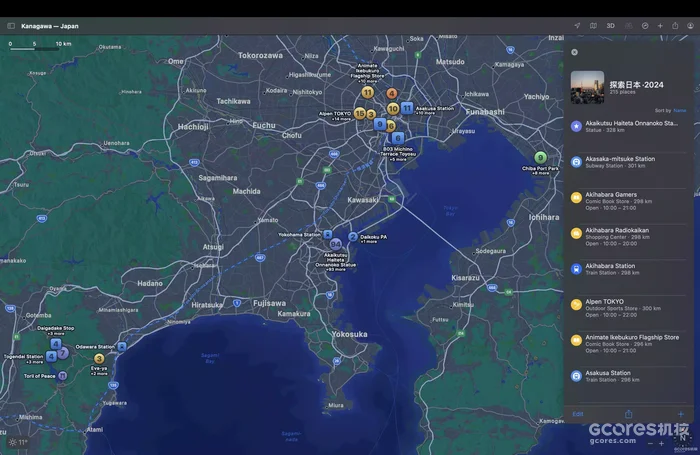Click the purple cluster pin numbered 94
Viewport: 700px width, 455px height.
(336, 244)
